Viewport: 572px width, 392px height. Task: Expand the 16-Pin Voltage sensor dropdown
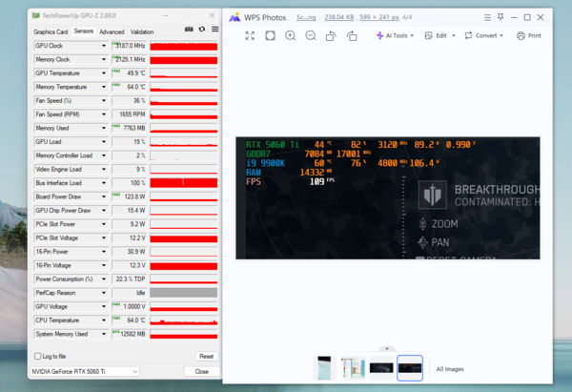click(104, 265)
